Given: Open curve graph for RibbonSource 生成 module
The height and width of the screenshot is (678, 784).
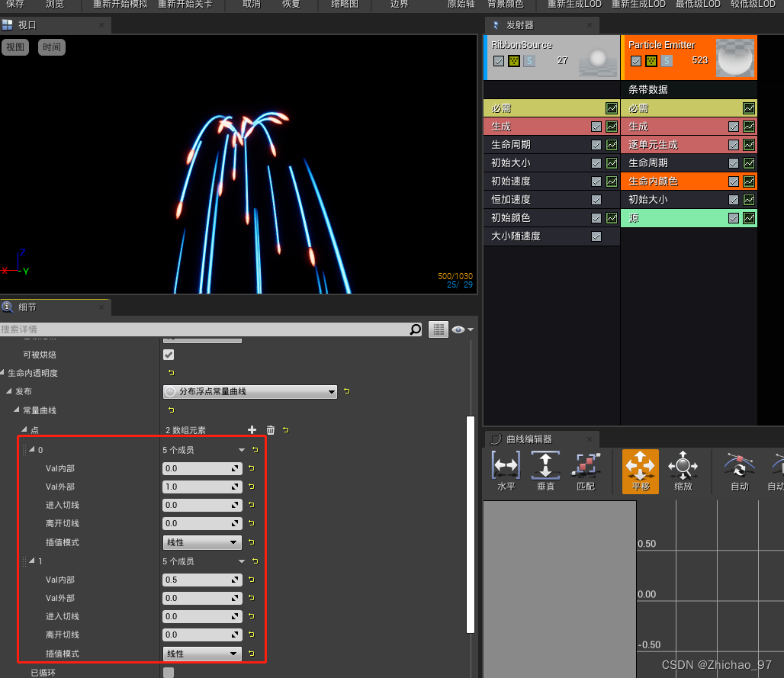Looking at the screenshot, I should [x=612, y=127].
